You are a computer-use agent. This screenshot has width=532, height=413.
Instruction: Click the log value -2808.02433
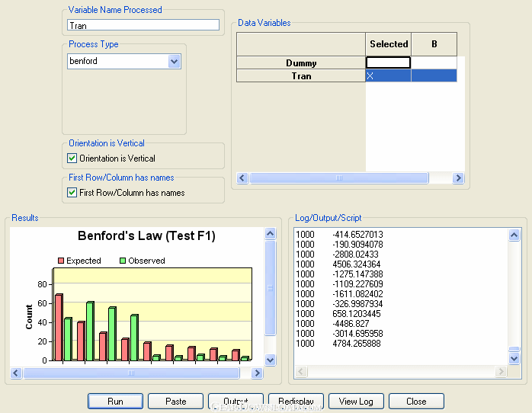click(x=355, y=255)
